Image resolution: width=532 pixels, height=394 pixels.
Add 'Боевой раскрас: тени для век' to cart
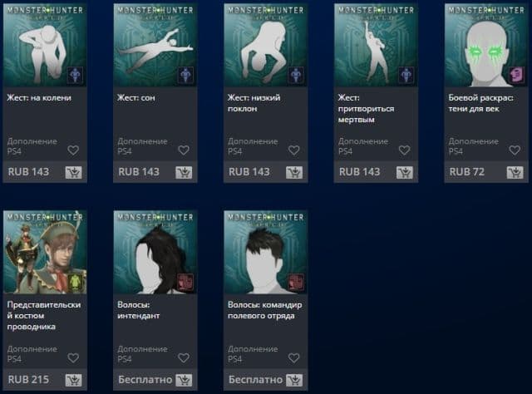point(515,172)
